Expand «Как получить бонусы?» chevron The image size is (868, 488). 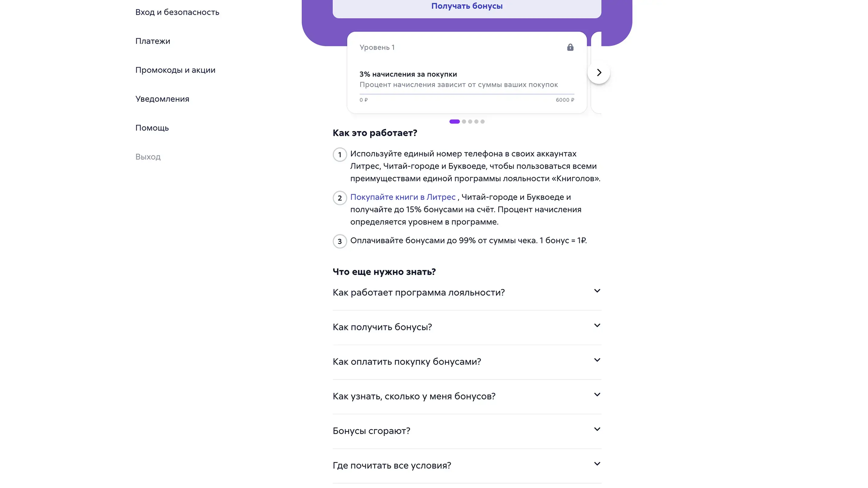[597, 325]
